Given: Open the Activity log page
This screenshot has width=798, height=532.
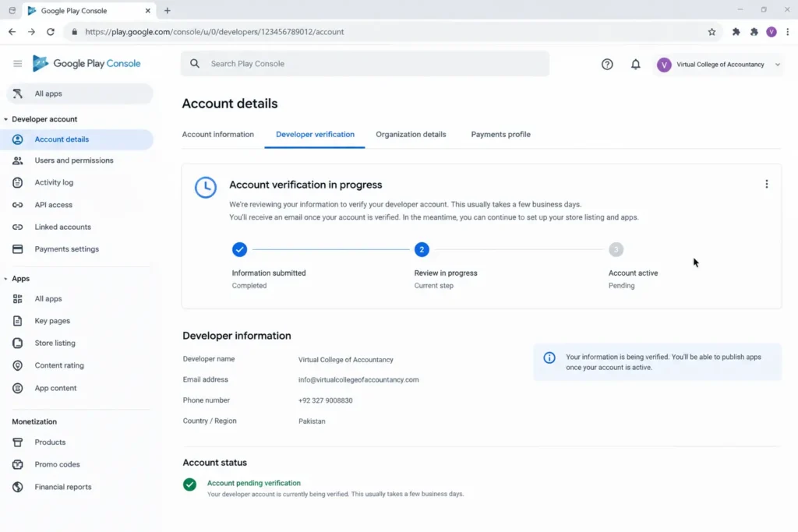Looking at the screenshot, I should [x=54, y=182].
